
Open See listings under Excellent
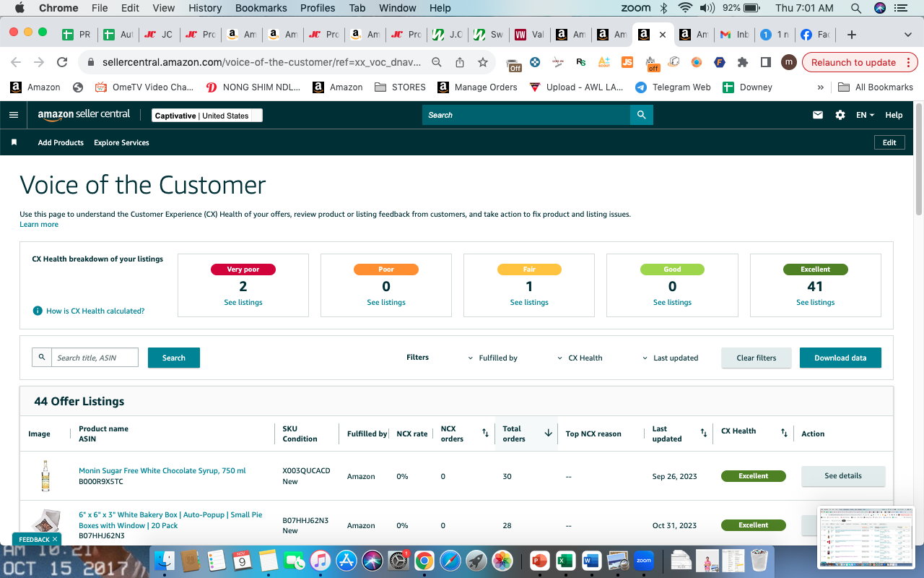point(816,303)
